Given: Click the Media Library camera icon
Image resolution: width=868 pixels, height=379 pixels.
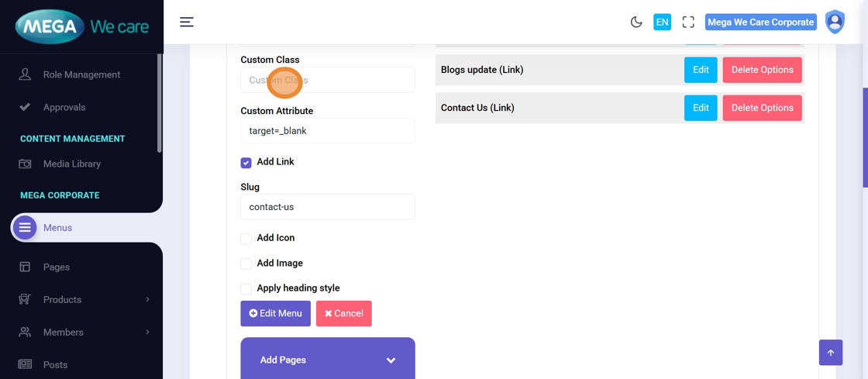Looking at the screenshot, I should [25, 164].
